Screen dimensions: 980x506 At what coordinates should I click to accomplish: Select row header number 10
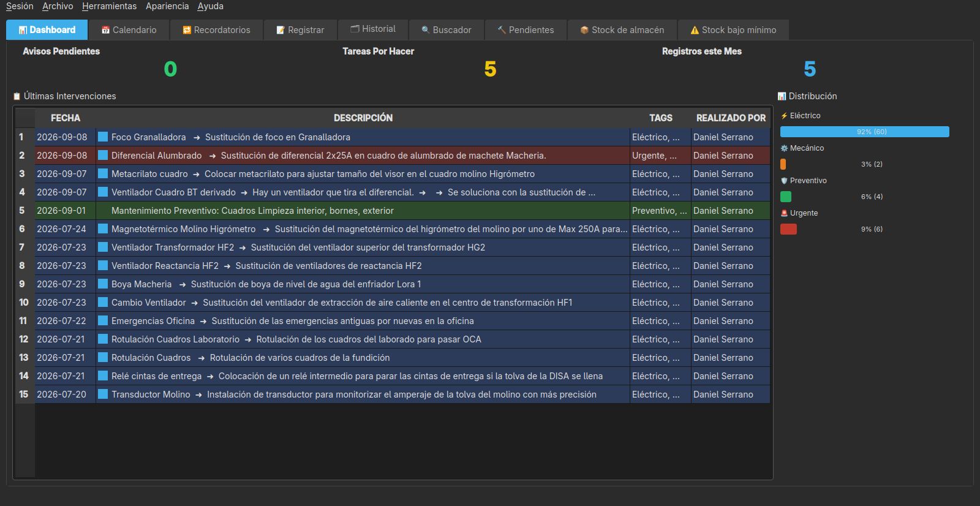(24, 303)
